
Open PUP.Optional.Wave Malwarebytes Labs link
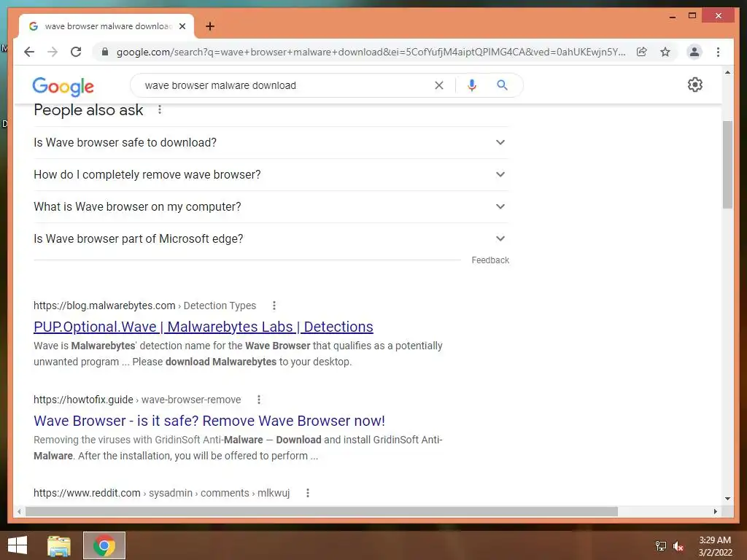tap(204, 327)
